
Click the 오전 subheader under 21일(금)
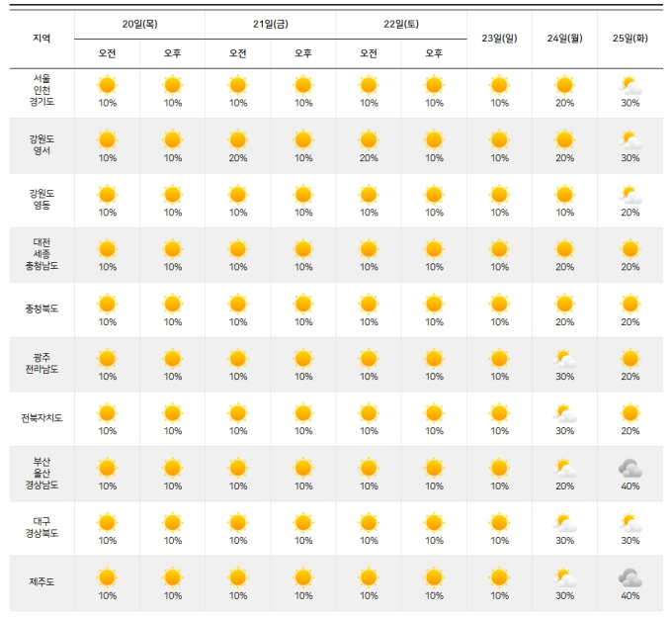click(238, 53)
